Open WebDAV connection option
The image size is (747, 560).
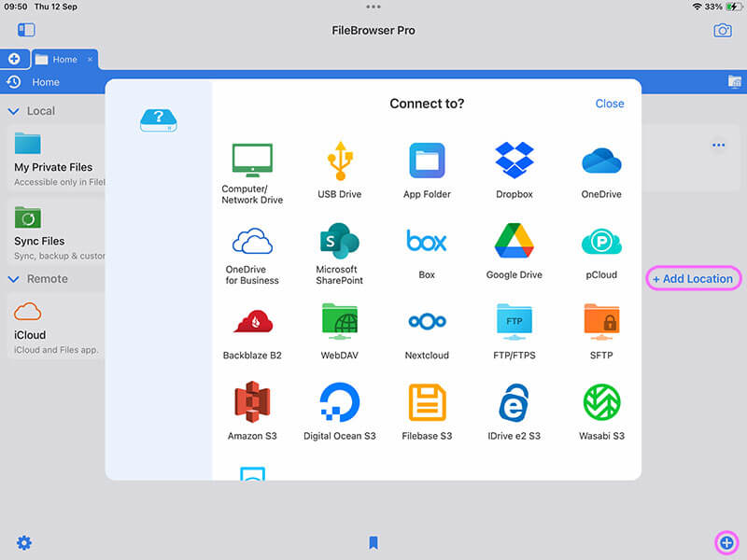(x=340, y=331)
